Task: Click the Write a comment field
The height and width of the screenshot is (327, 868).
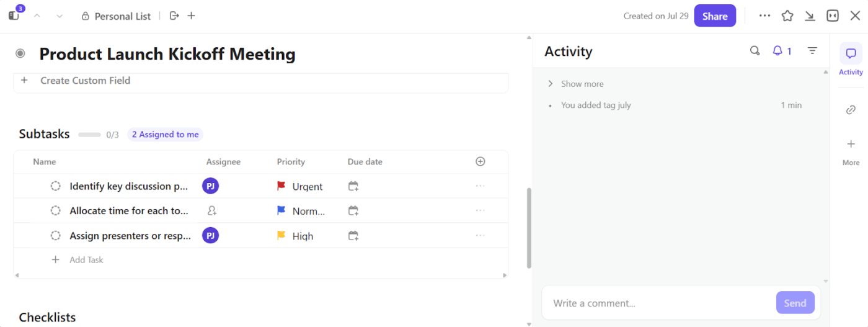Action: 657,303
